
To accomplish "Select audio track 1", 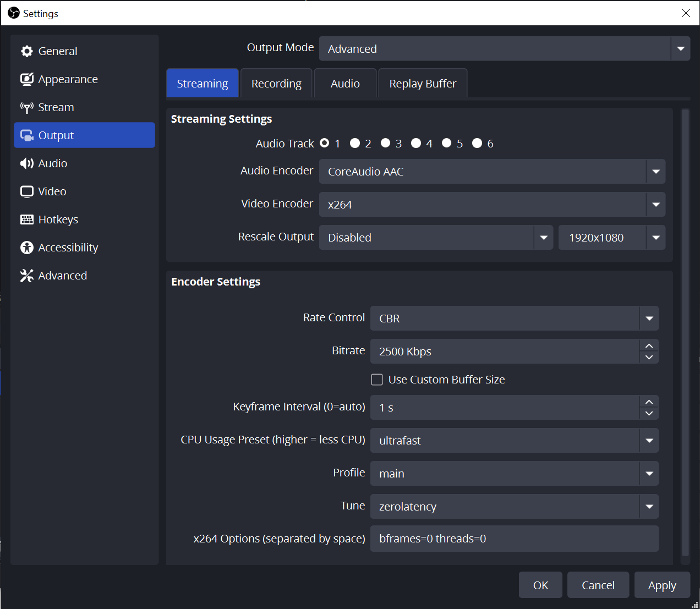I will click(x=325, y=143).
